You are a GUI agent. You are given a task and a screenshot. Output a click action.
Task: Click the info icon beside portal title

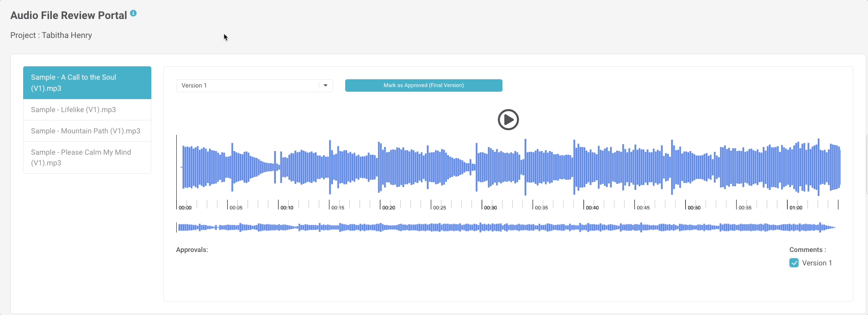tap(133, 13)
